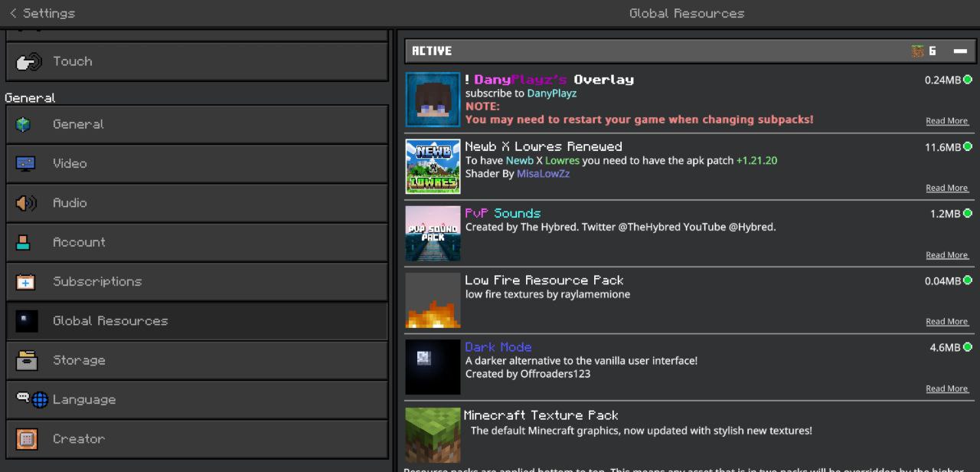
Task: Select the Minecraft Texture Pack grass block thumbnail
Action: tap(433, 434)
